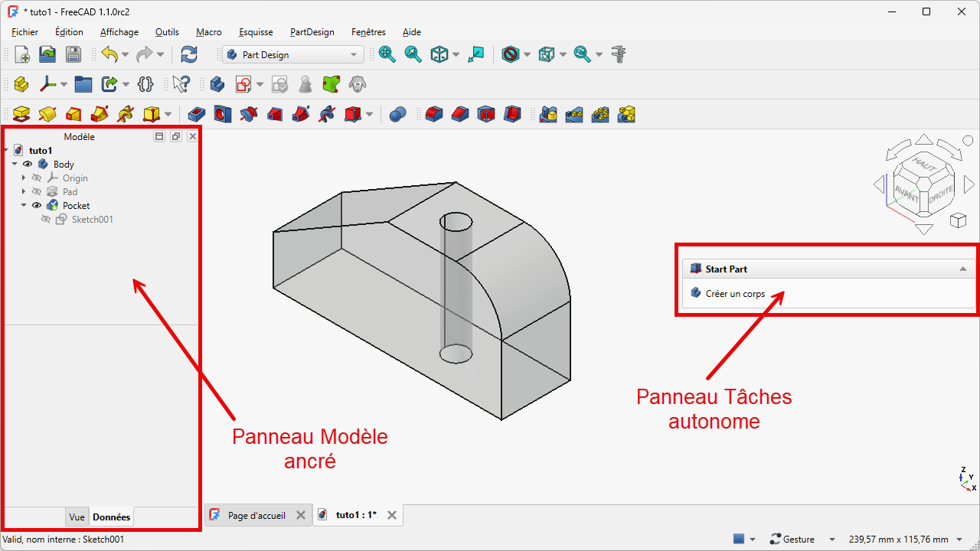Toggle visibility of Sketch001

[46, 220]
